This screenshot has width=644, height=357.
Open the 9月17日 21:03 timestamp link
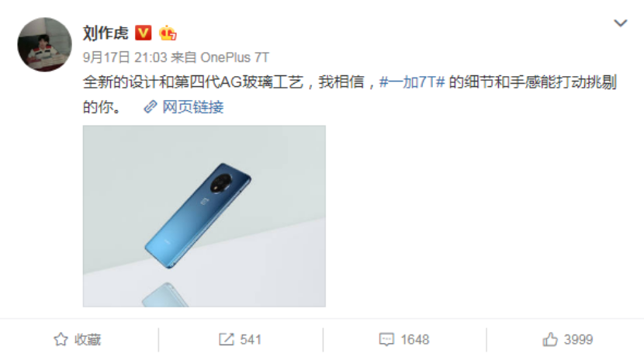click(x=125, y=57)
